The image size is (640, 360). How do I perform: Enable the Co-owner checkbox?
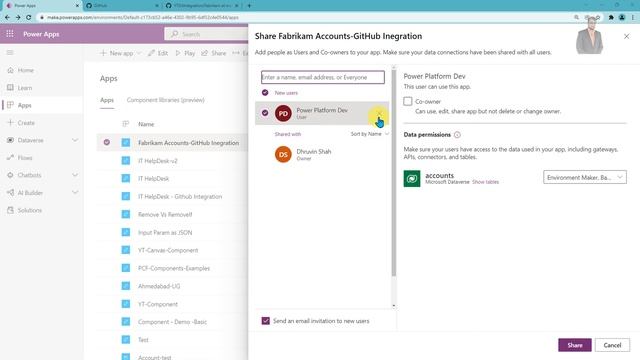[x=408, y=101]
